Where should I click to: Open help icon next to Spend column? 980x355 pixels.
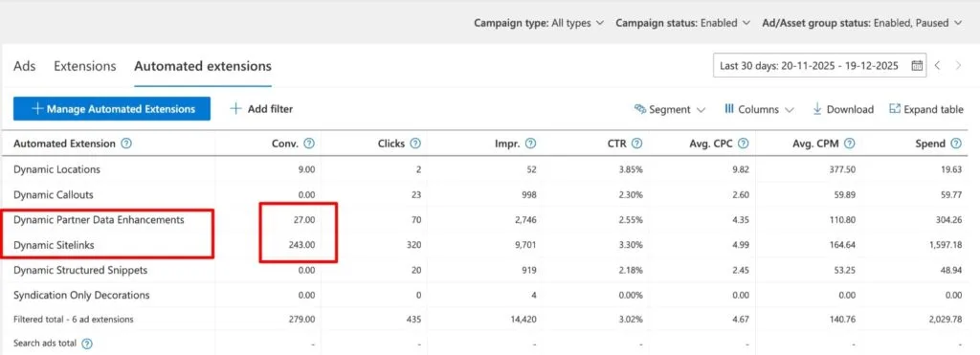point(956,144)
